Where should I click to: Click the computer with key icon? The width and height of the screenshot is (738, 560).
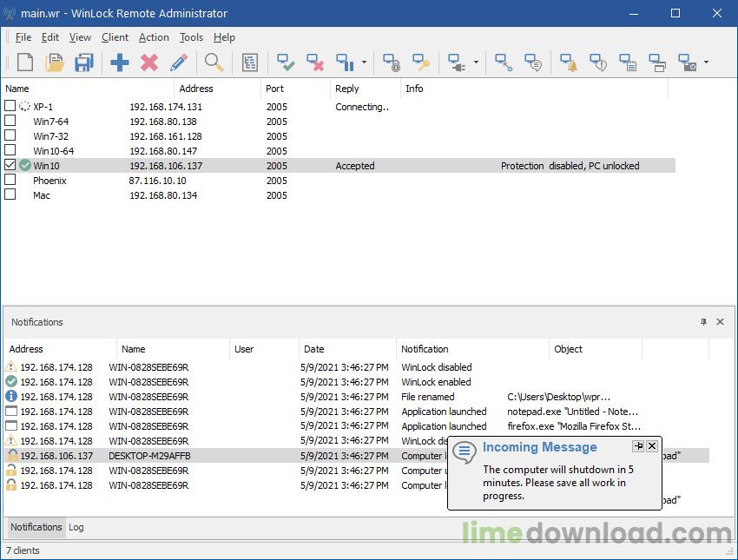421,63
